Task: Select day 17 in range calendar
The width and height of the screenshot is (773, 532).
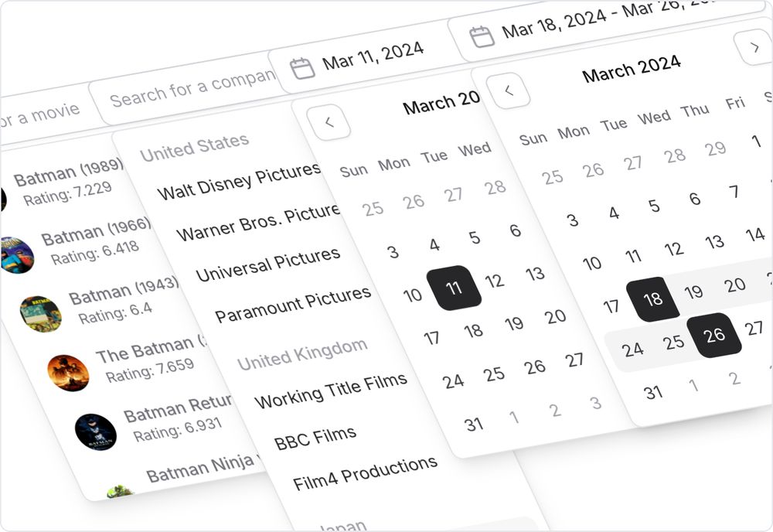Action: tap(611, 307)
